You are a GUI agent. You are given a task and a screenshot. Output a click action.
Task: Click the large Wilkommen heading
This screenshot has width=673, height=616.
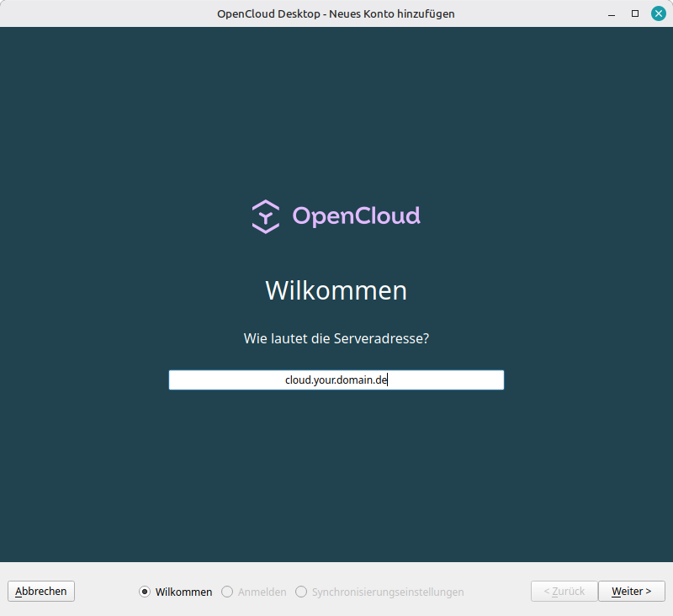(x=336, y=290)
